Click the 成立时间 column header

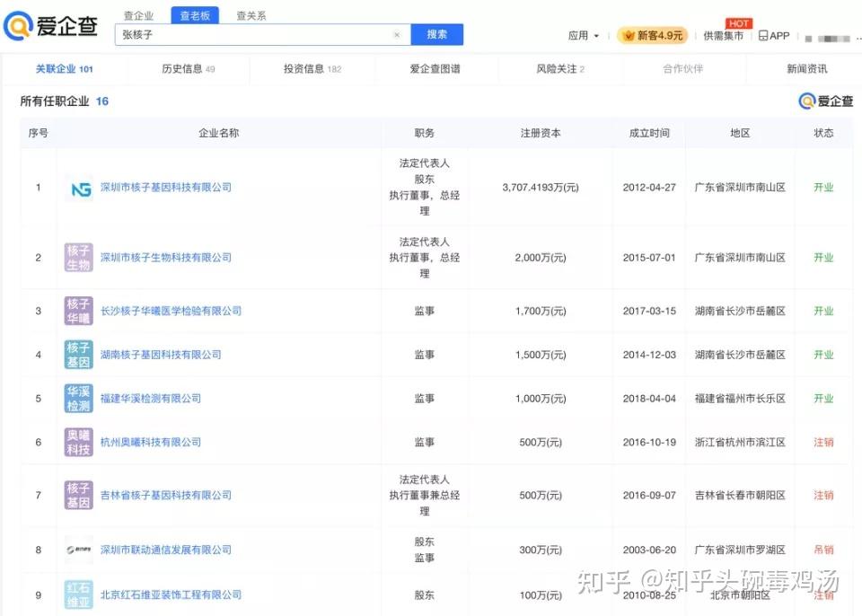(649, 133)
